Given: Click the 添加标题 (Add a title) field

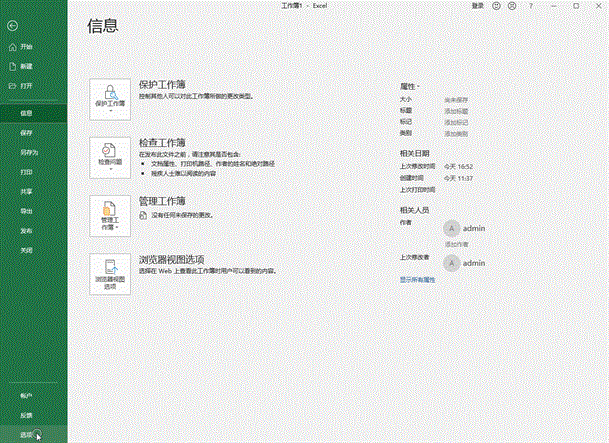Looking at the screenshot, I should [456, 111].
